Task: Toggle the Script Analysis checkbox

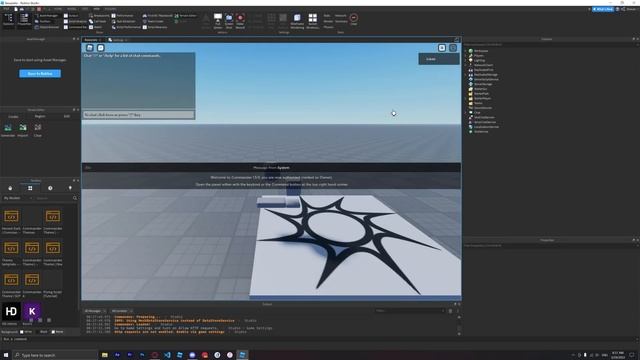Action: (x=66, y=21)
